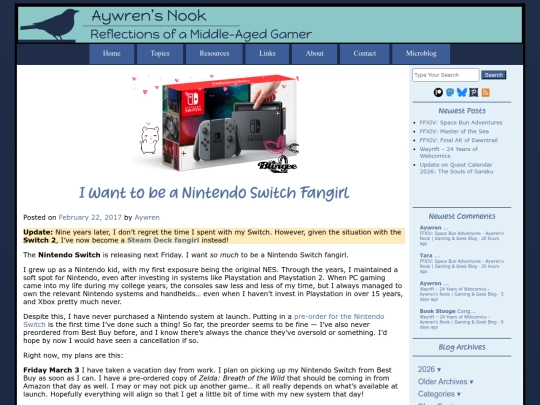Expand the 2026 archive dropdown
The width and height of the screenshot is (540, 405).
[429, 369]
